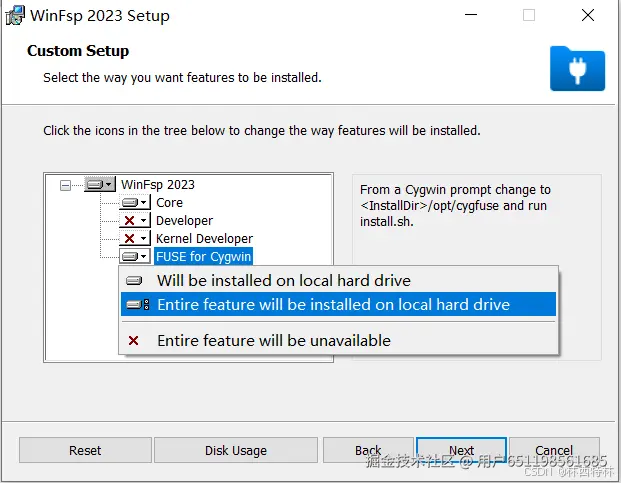Open the WinFsp 2023 root feature dropdown icon
Screen dimensions: 621x483
[x=100, y=184]
